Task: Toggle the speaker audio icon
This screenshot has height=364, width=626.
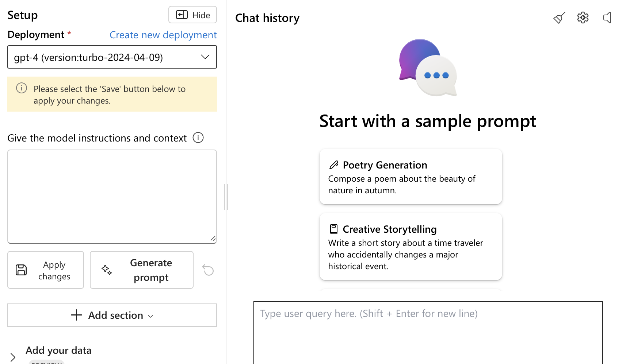Action: [x=607, y=18]
